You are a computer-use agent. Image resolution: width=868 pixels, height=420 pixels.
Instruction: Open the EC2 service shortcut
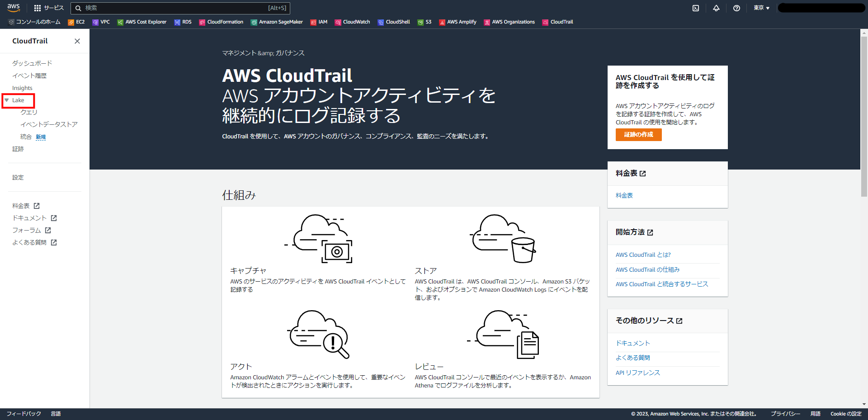tap(80, 22)
